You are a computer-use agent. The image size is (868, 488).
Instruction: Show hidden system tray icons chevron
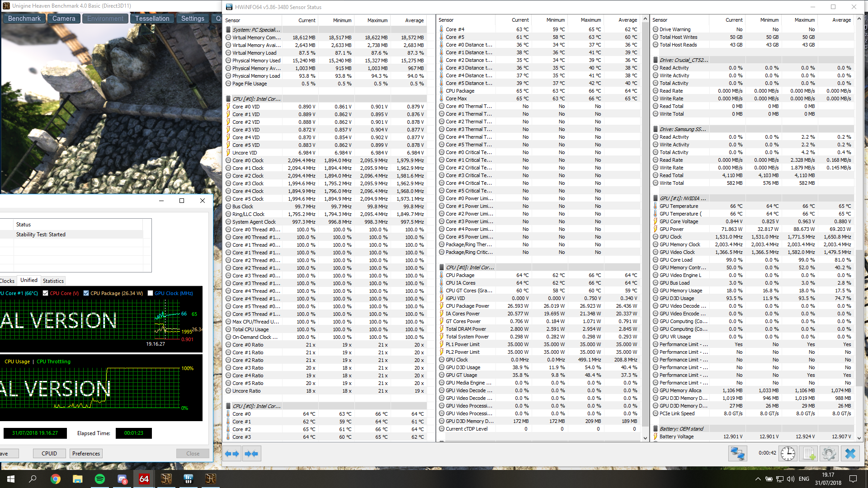[758, 479]
